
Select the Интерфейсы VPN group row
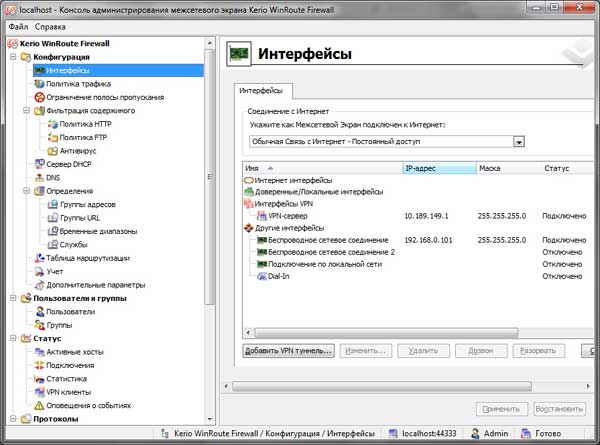278,204
